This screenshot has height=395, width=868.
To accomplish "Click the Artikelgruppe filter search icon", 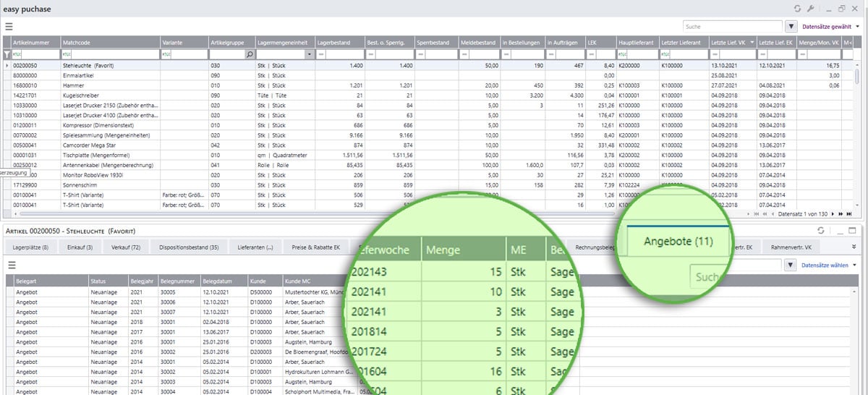I will click(250, 54).
